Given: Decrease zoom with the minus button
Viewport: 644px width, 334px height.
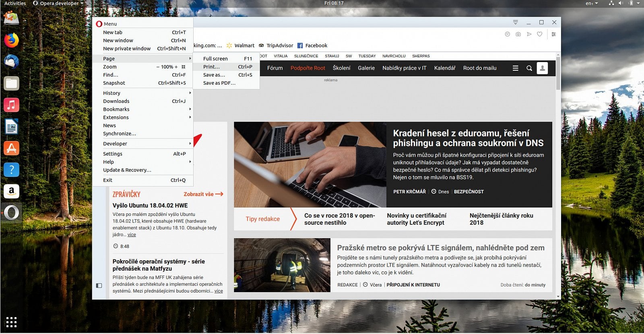Looking at the screenshot, I should pyautogui.click(x=158, y=67).
